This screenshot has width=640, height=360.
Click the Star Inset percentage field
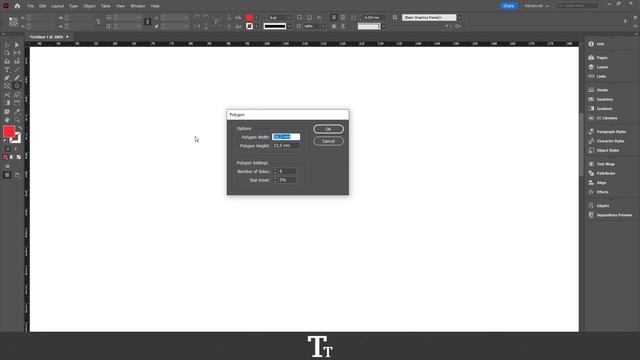click(287, 180)
